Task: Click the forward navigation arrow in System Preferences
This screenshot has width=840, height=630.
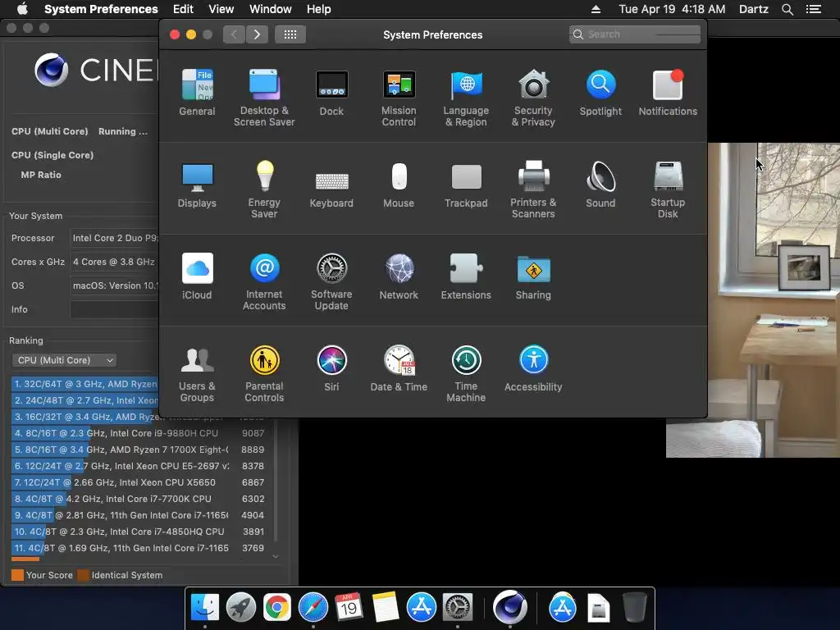Action: pos(257,34)
